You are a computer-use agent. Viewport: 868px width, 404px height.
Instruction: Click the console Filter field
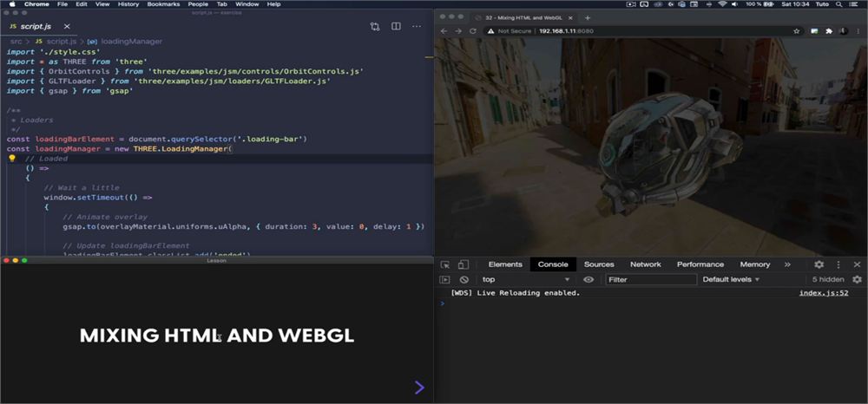coord(651,280)
